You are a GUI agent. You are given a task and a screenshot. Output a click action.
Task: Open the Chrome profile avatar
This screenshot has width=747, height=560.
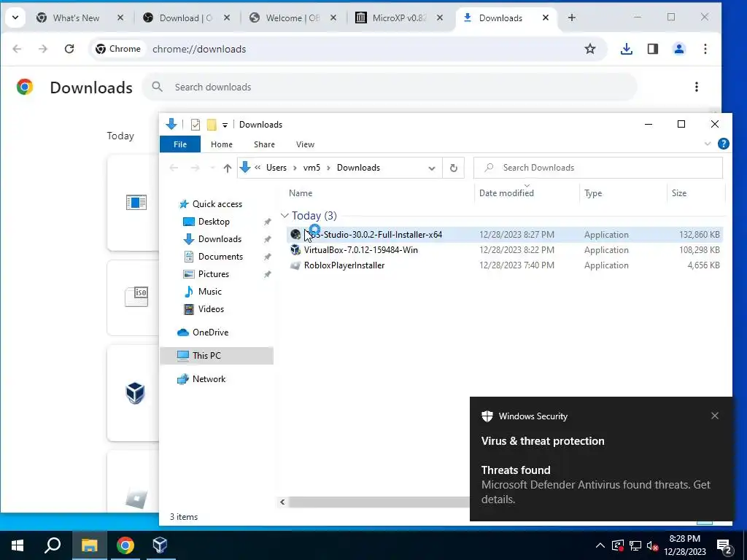coord(679,49)
